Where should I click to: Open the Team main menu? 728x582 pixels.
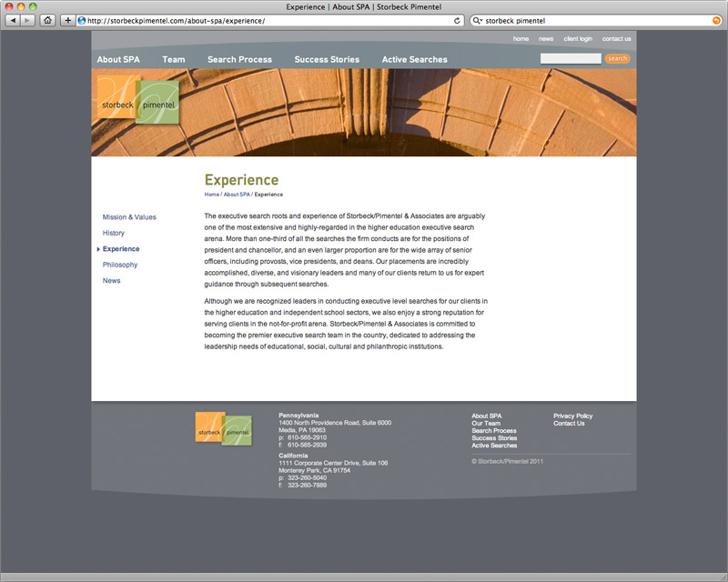point(174,59)
